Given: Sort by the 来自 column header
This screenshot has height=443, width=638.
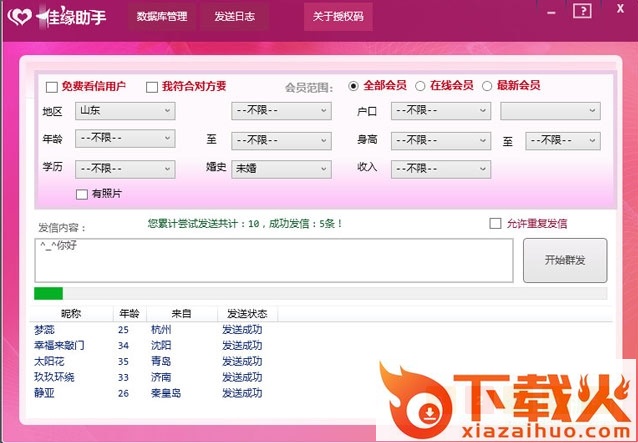Looking at the screenshot, I should 181,314.
